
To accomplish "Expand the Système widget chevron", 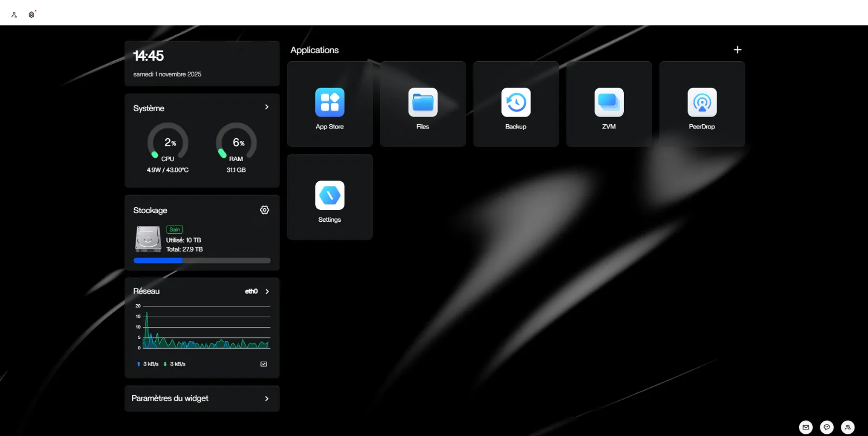I will point(266,107).
